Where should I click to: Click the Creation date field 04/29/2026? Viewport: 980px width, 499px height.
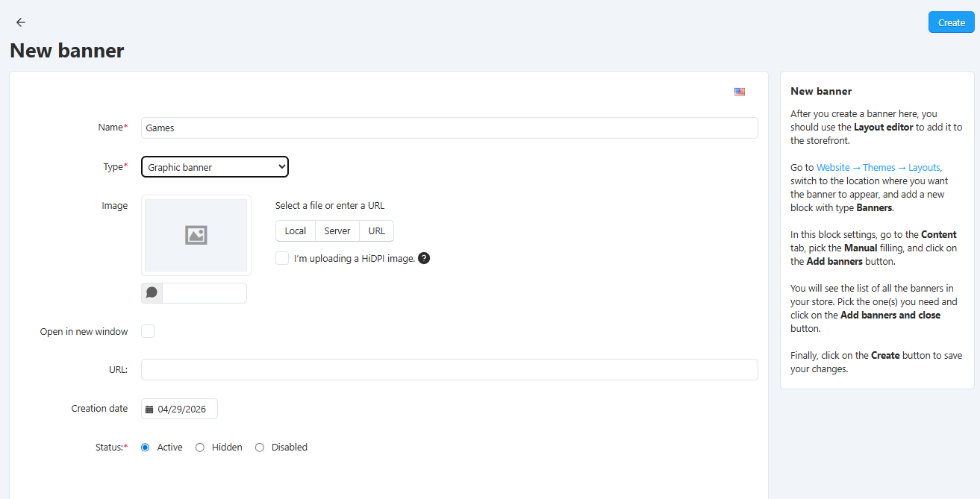tap(179, 409)
